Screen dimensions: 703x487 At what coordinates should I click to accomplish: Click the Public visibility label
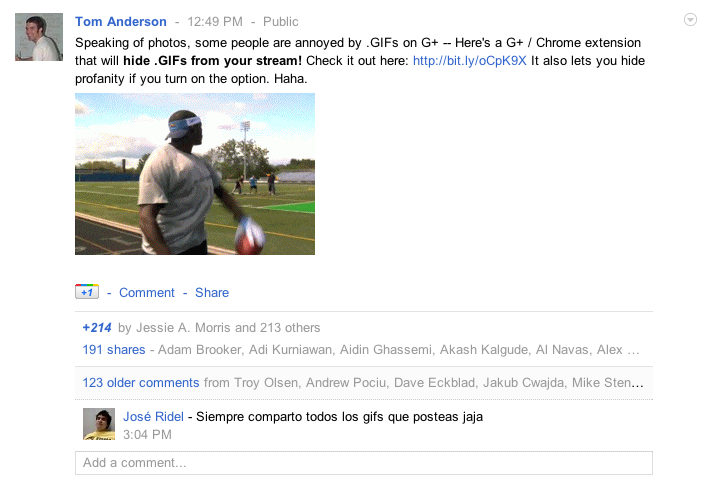(281, 22)
